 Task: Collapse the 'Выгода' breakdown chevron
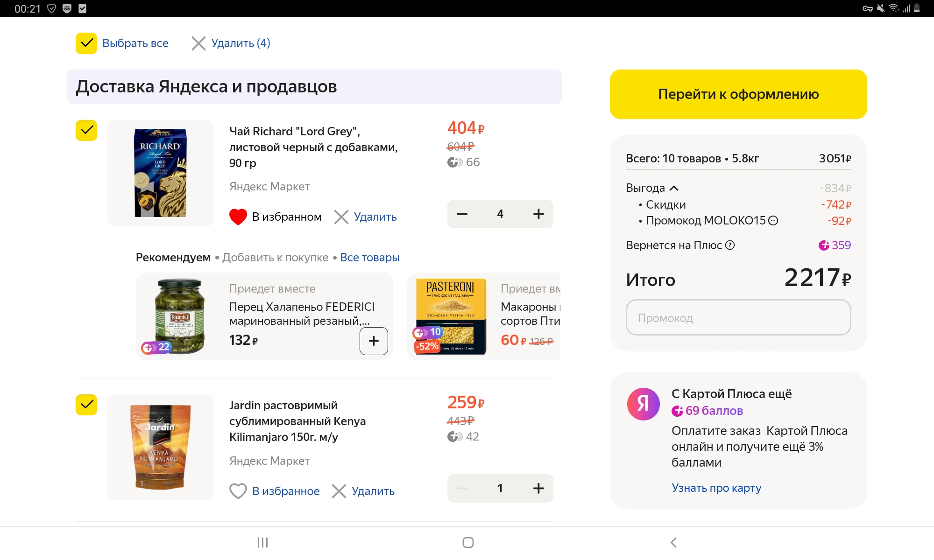tap(674, 188)
